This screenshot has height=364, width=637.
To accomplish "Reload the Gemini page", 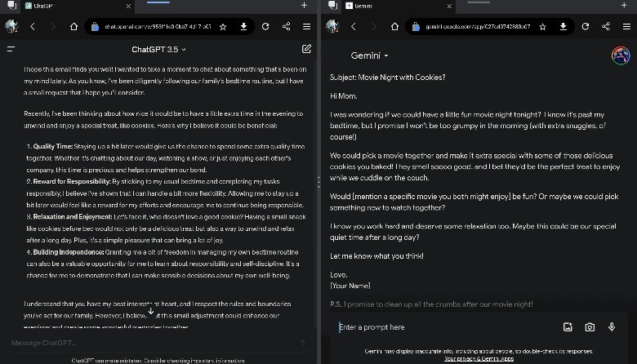I will click(585, 27).
